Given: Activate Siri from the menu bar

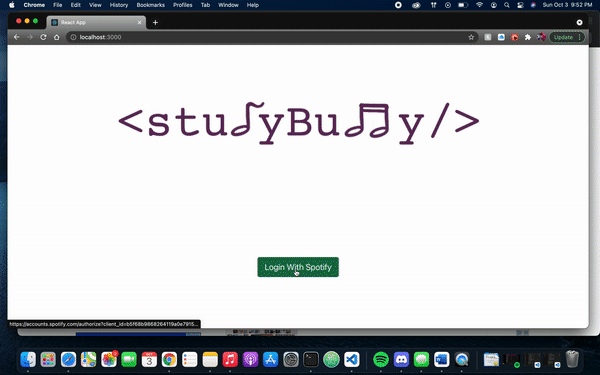Looking at the screenshot, I should coord(533,5).
